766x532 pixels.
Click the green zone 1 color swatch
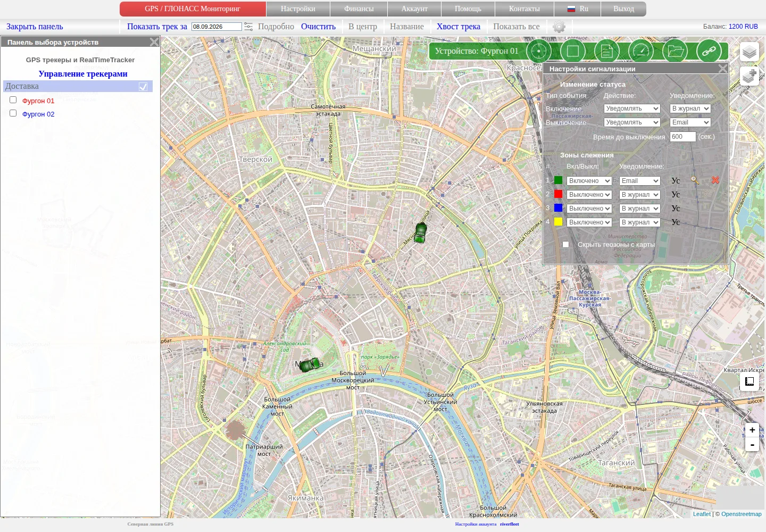(x=558, y=180)
